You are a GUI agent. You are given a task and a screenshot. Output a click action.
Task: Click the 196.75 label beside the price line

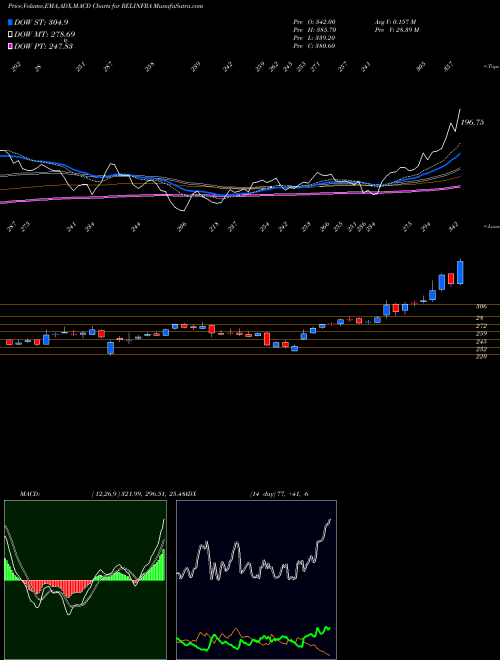[472, 122]
